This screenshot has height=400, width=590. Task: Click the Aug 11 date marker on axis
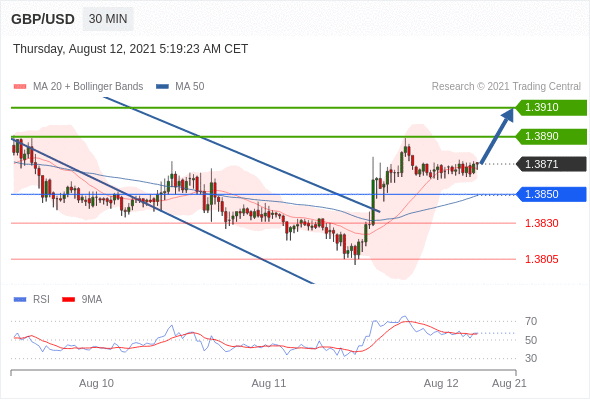[x=269, y=383]
